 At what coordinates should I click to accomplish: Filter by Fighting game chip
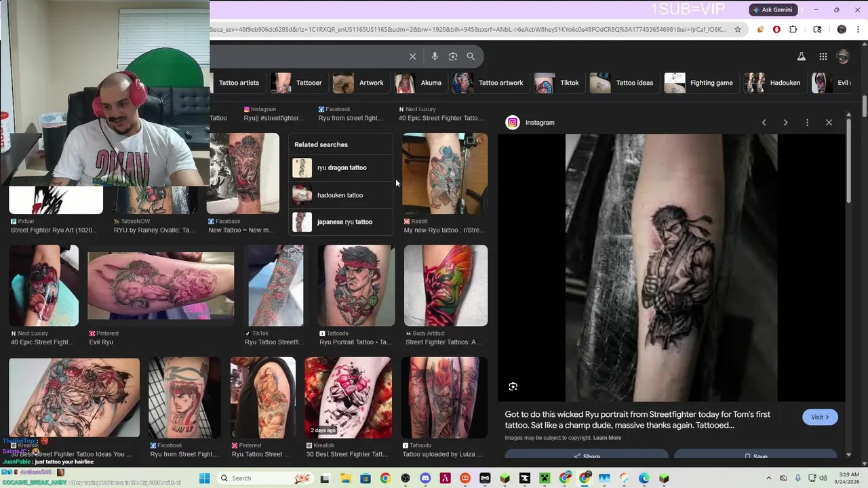700,83
